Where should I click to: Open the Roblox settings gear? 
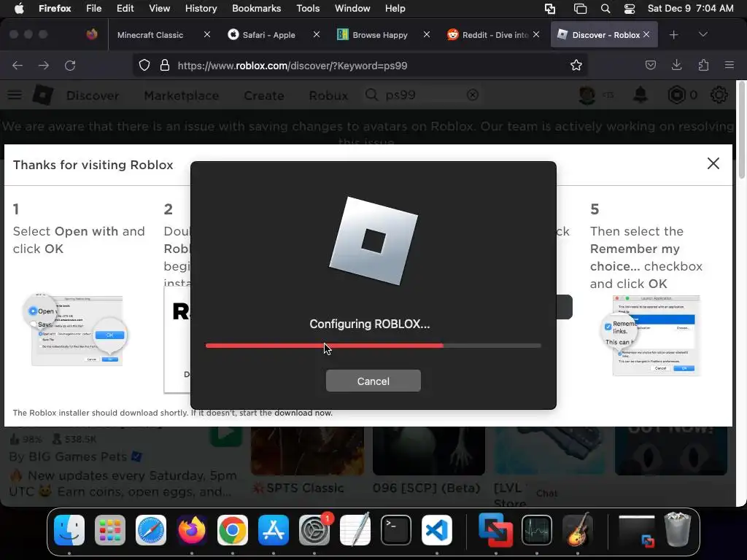coord(719,96)
